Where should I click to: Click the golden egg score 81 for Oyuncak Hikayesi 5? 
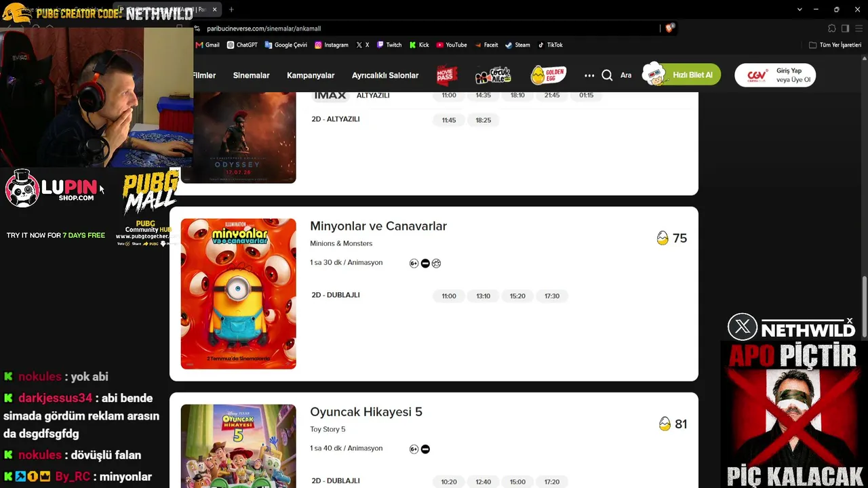[673, 424]
